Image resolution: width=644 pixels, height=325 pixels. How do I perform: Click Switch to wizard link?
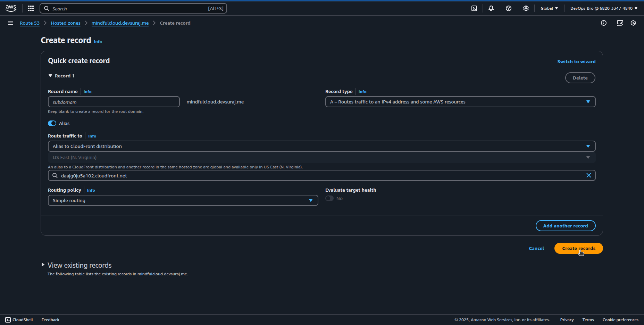[576, 61]
